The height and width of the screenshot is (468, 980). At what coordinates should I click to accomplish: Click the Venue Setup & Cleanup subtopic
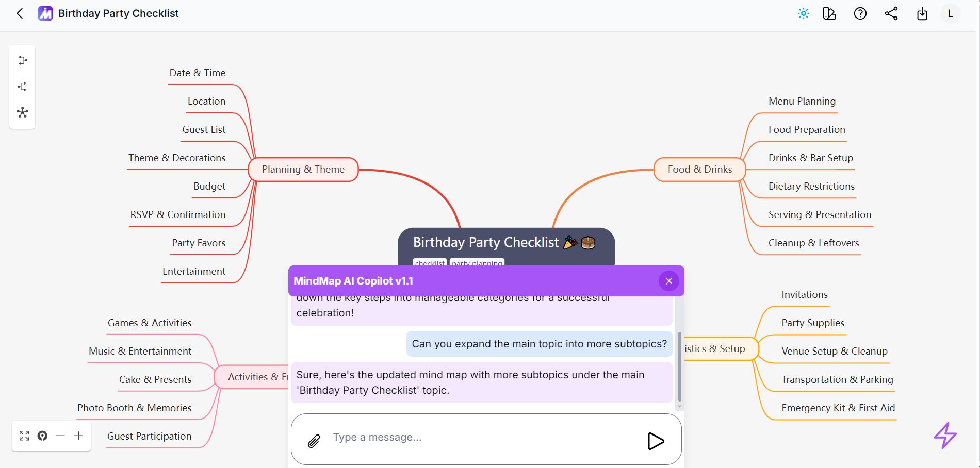coord(835,352)
